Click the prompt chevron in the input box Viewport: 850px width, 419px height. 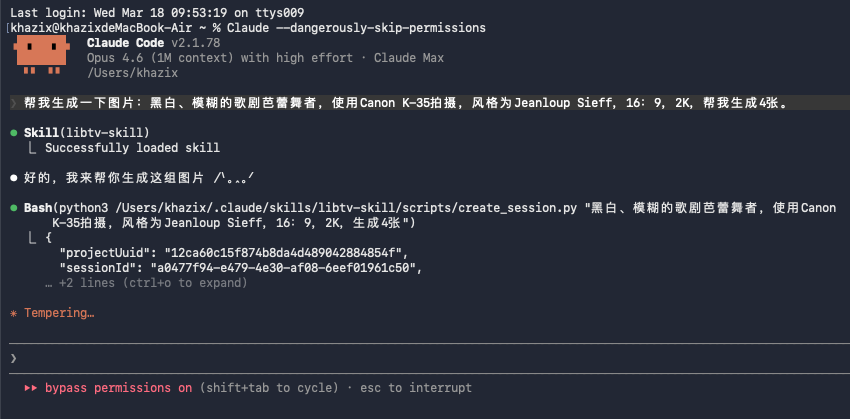13,358
